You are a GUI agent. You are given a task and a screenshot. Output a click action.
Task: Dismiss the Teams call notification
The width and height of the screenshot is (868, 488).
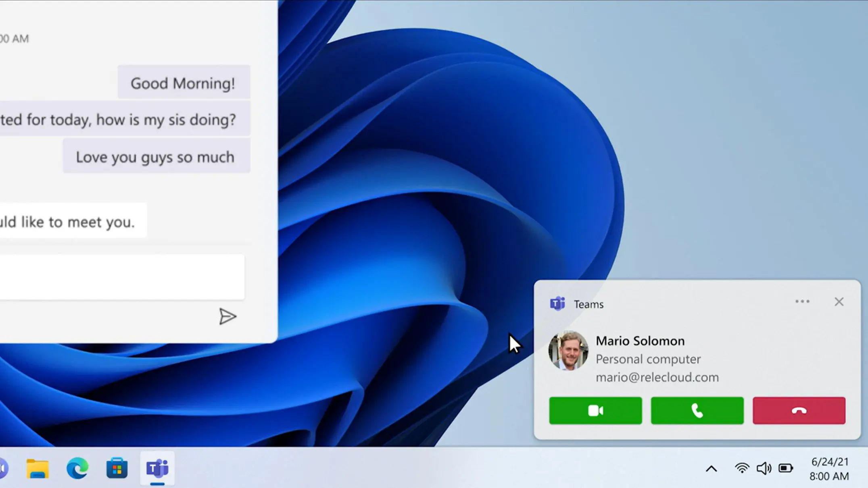click(x=839, y=302)
